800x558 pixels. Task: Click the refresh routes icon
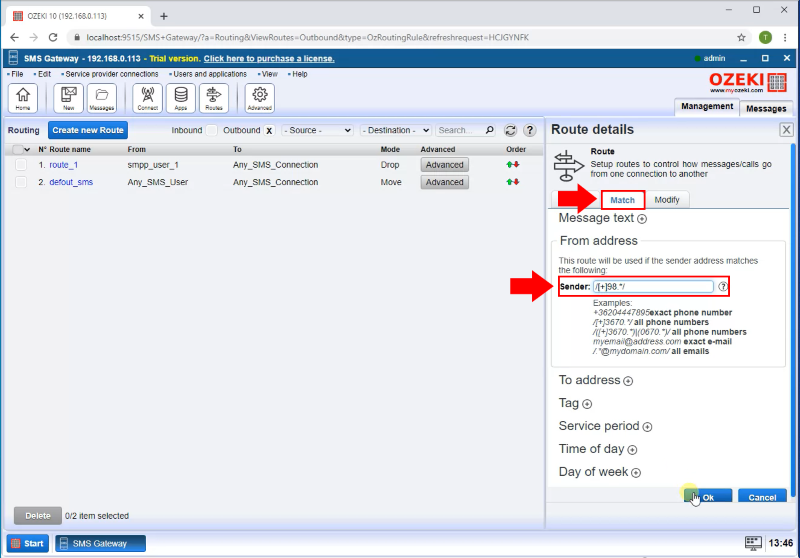(510, 131)
